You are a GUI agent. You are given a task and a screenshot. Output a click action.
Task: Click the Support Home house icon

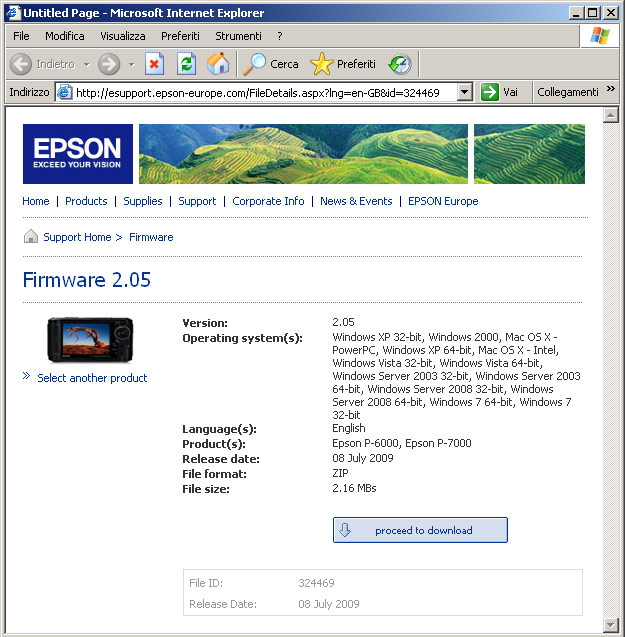pyautogui.click(x=30, y=236)
